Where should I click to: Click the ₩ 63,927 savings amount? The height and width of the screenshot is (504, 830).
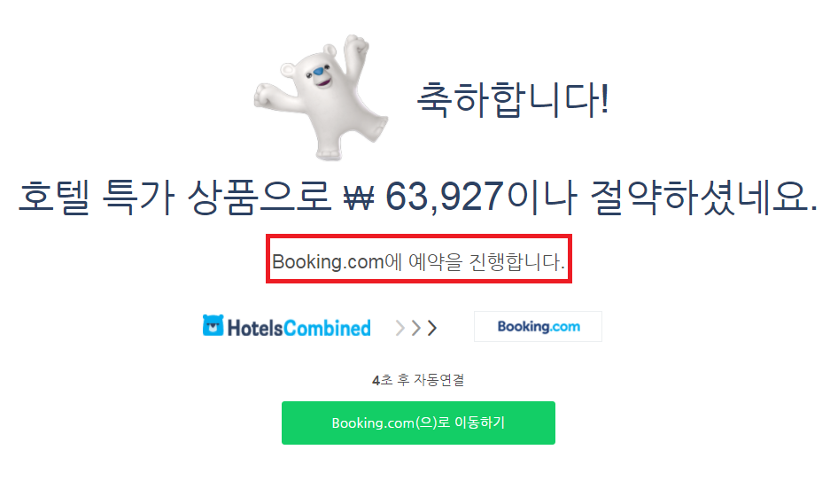tap(423, 197)
